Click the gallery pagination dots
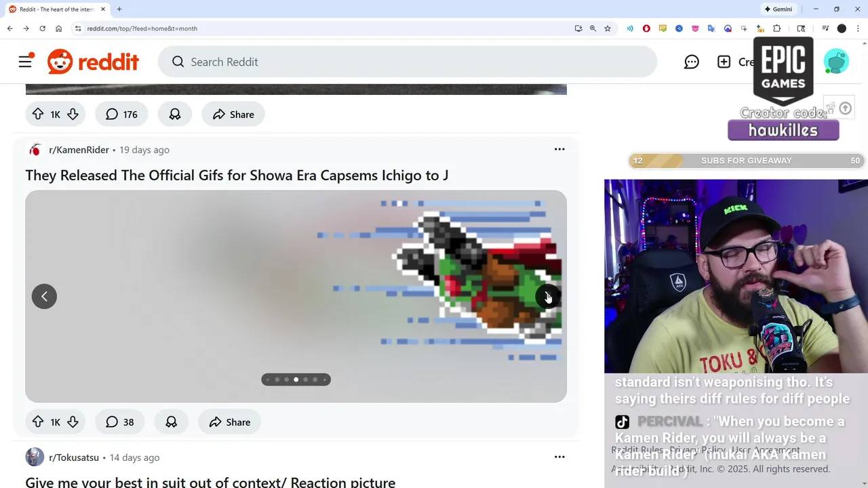Image resolution: width=868 pixels, height=488 pixels. [x=296, y=380]
